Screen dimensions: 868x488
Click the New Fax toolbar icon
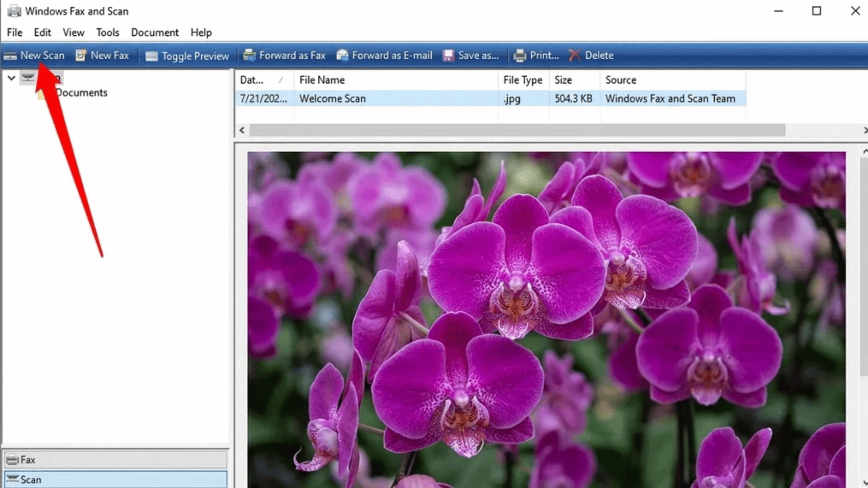click(81, 56)
